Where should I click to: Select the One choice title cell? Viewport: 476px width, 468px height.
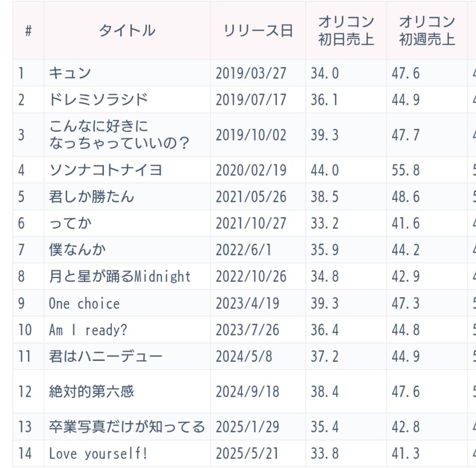(127, 303)
